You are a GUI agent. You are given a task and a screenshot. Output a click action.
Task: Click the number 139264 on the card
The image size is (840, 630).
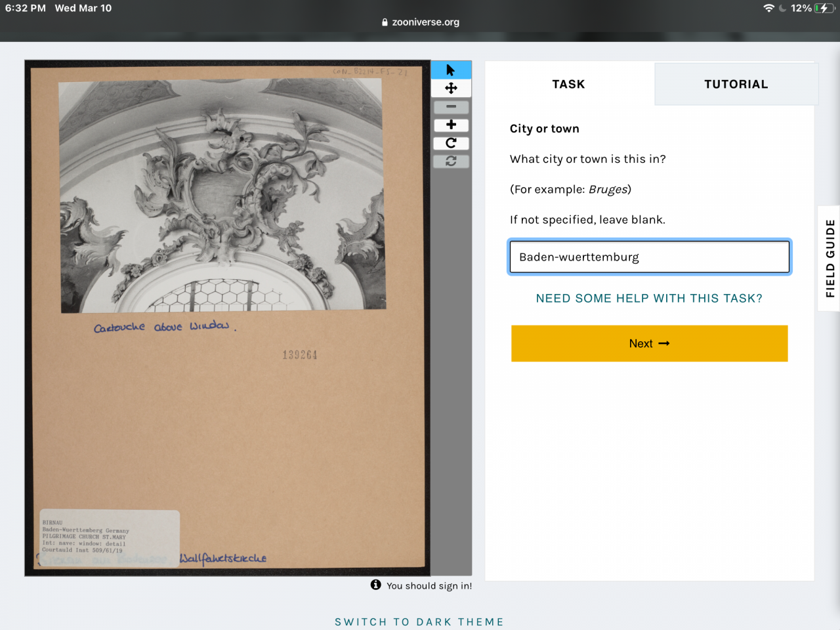coord(300,355)
